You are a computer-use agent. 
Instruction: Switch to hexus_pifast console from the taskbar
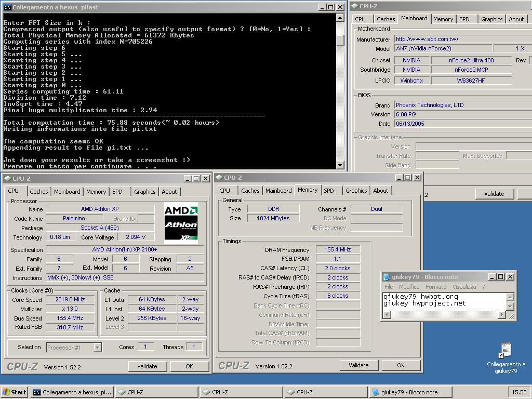(x=72, y=392)
